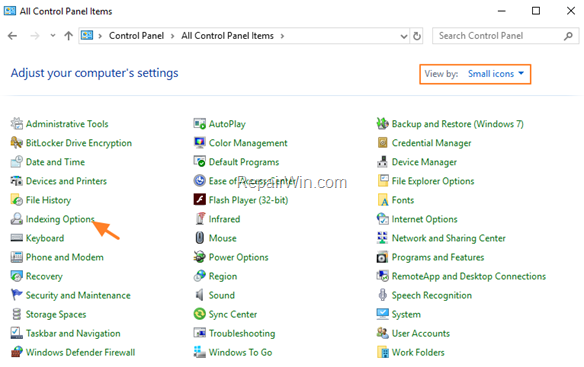
Task: Open Default Programs link
Action: pyautogui.click(x=244, y=162)
